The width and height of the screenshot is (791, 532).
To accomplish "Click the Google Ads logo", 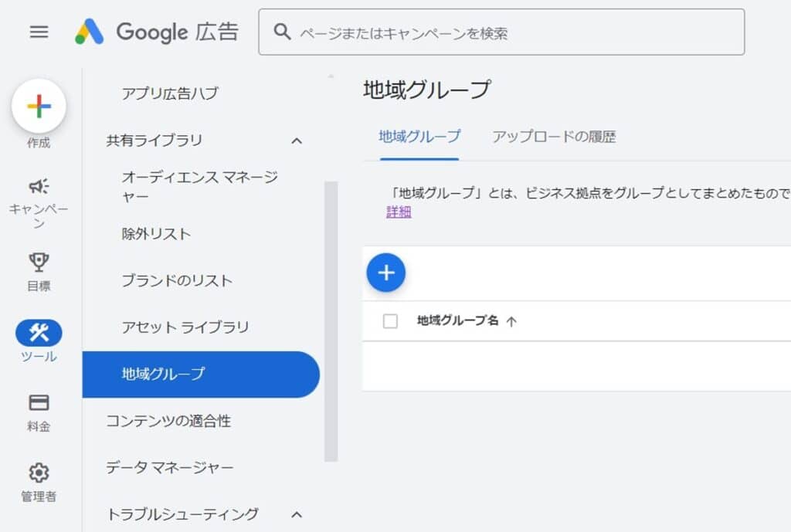I will (157, 32).
